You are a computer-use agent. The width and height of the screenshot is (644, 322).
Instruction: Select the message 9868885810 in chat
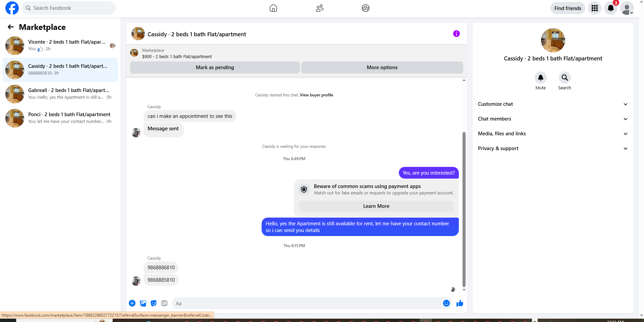coord(161,280)
